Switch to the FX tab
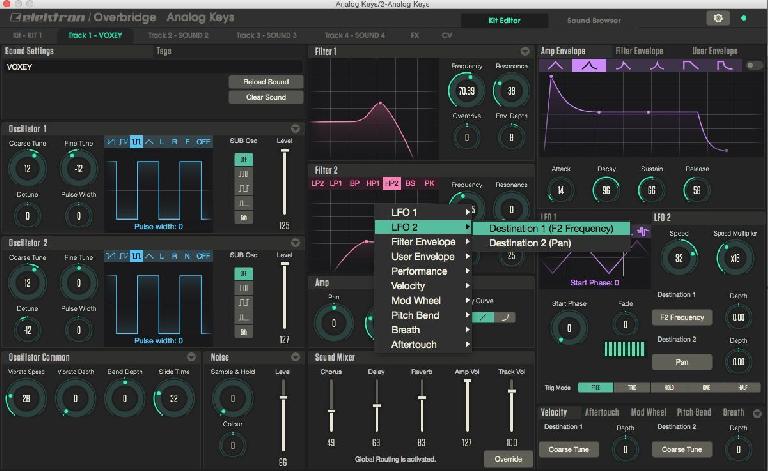768x471 pixels. point(415,35)
